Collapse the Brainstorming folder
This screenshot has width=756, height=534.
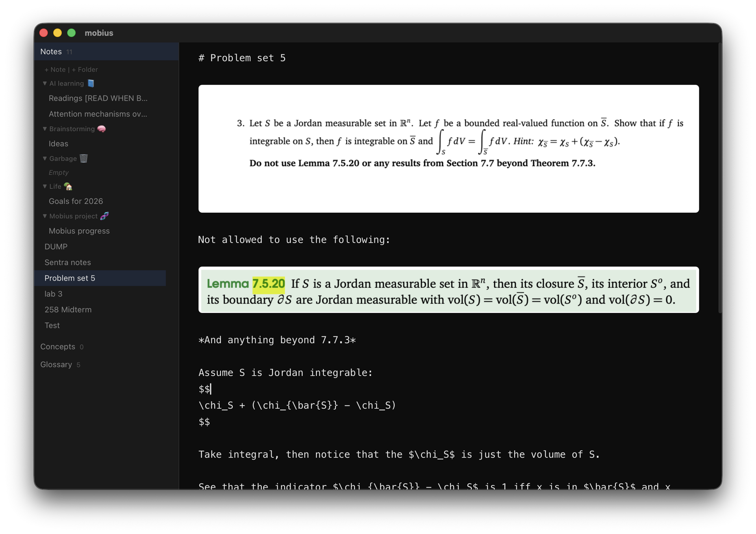point(44,128)
